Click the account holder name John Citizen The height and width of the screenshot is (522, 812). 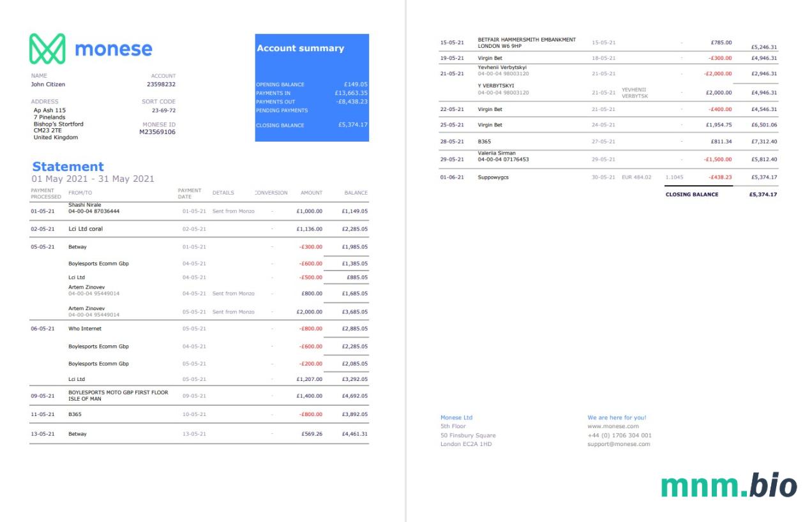coord(48,84)
